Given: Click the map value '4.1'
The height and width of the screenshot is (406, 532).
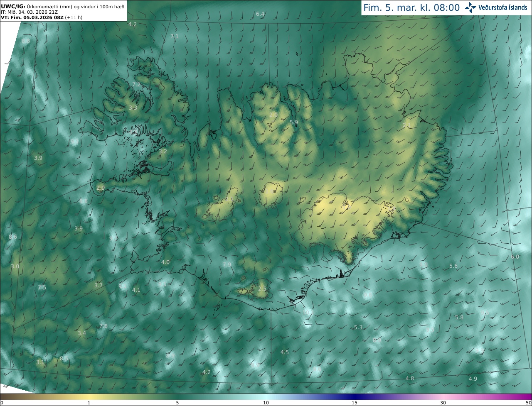Looking at the screenshot, I should [136, 290].
